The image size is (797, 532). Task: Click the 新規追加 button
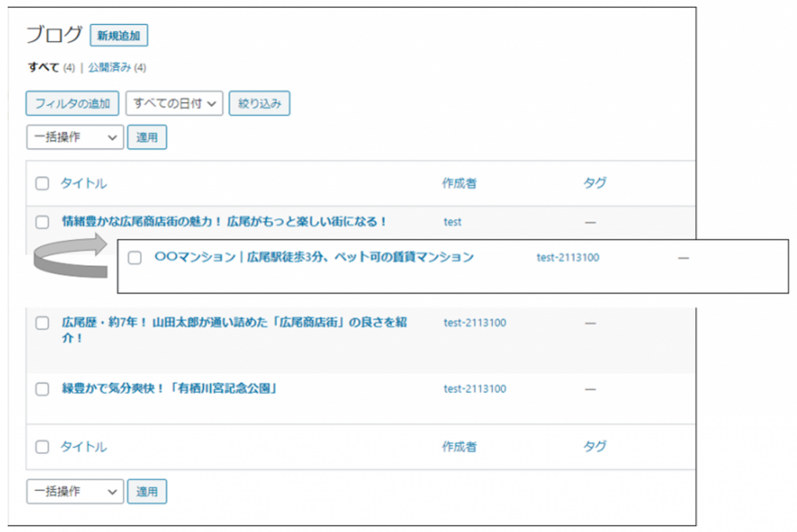(x=119, y=35)
